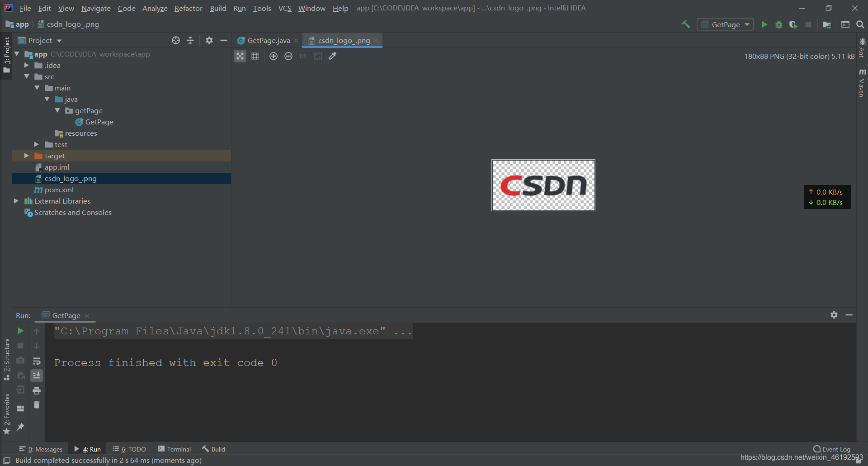Screen dimensions: 868x466
Task: Click the stop process icon in top toolbar
Action: click(808, 24)
